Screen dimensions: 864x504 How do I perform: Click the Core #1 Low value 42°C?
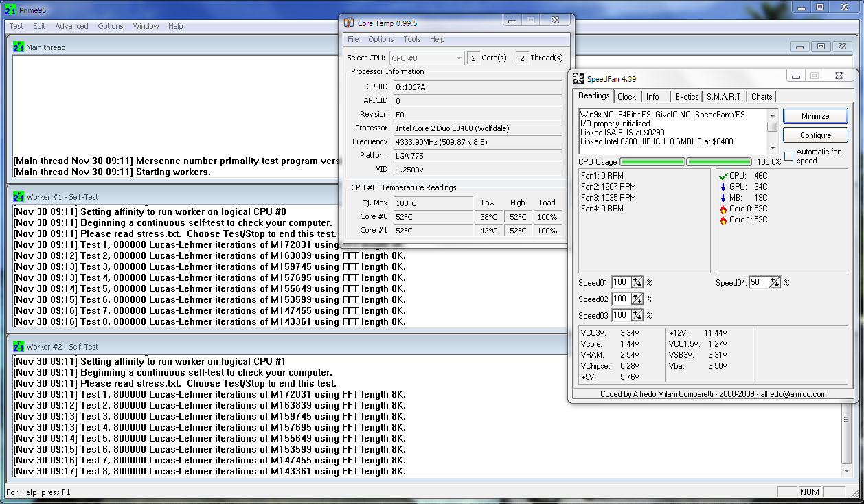(488, 231)
